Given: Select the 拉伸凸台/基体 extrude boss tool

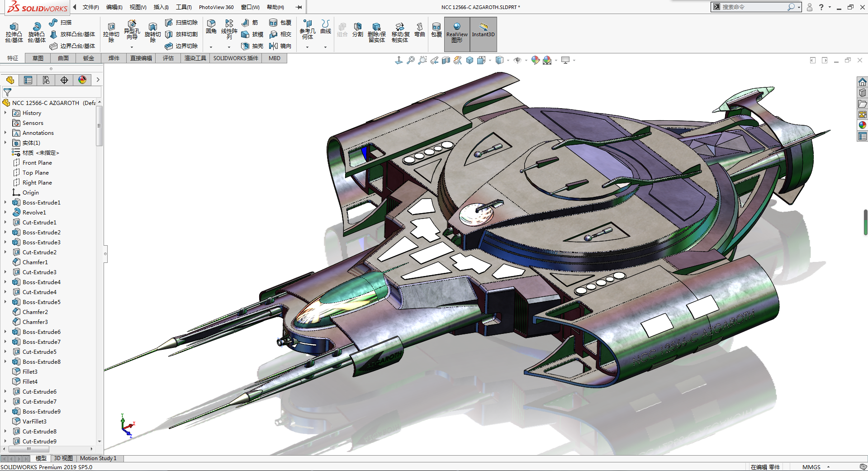Looking at the screenshot, I should coord(14,32).
